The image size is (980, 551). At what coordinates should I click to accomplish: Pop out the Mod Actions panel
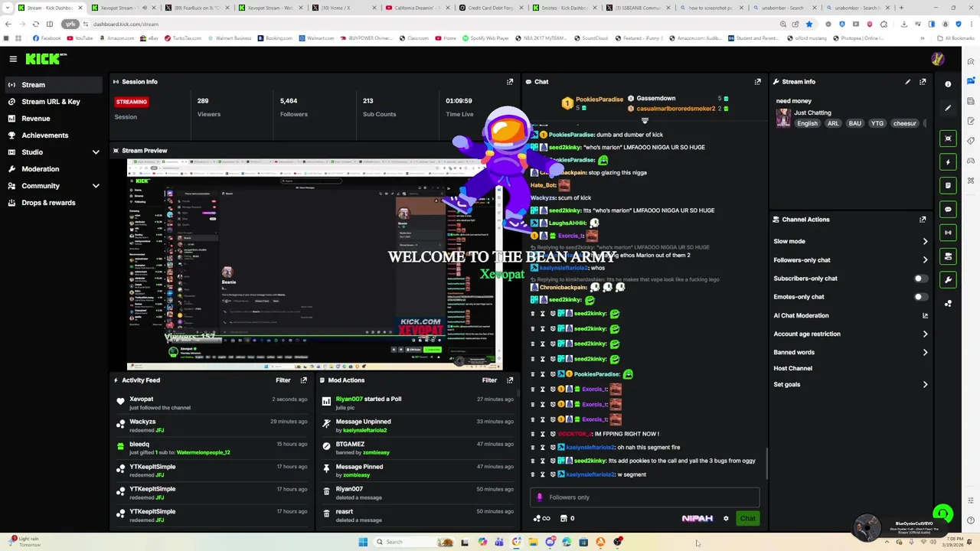pyautogui.click(x=510, y=380)
